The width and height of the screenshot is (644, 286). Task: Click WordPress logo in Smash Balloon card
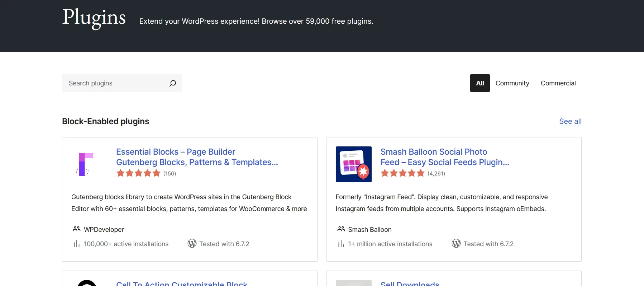coord(456,244)
